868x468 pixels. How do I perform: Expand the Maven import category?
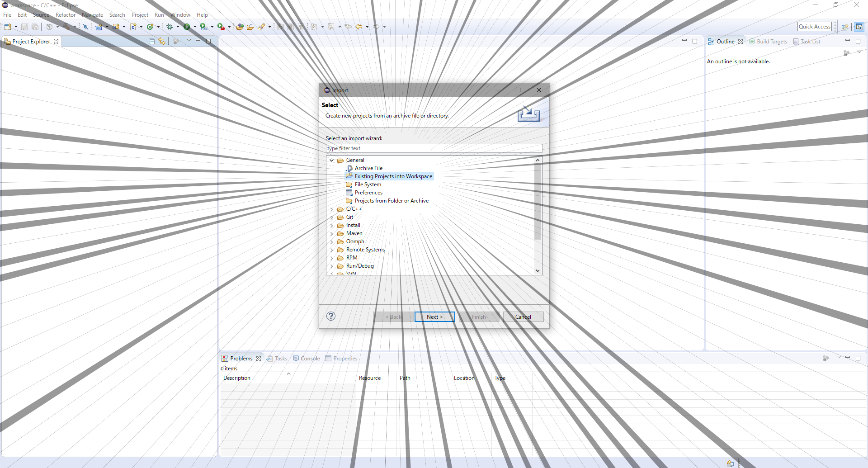[x=332, y=233]
